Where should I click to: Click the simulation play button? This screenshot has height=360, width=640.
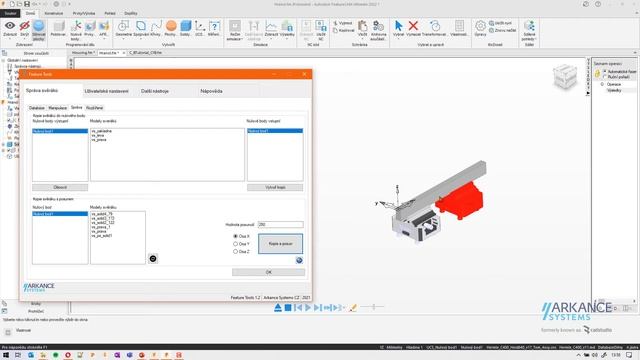point(308,307)
